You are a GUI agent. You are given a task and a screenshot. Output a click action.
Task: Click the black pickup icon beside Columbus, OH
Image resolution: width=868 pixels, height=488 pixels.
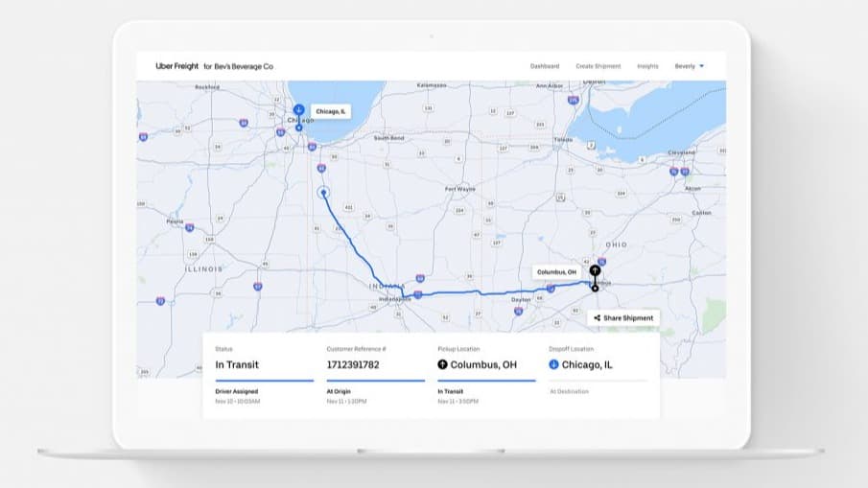tap(442, 364)
